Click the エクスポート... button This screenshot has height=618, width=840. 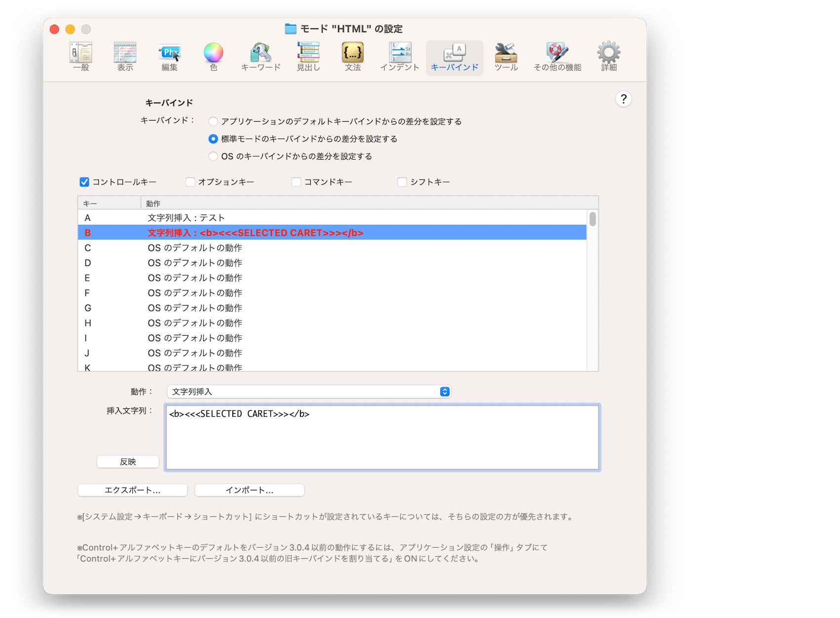pyautogui.click(x=132, y=490)
